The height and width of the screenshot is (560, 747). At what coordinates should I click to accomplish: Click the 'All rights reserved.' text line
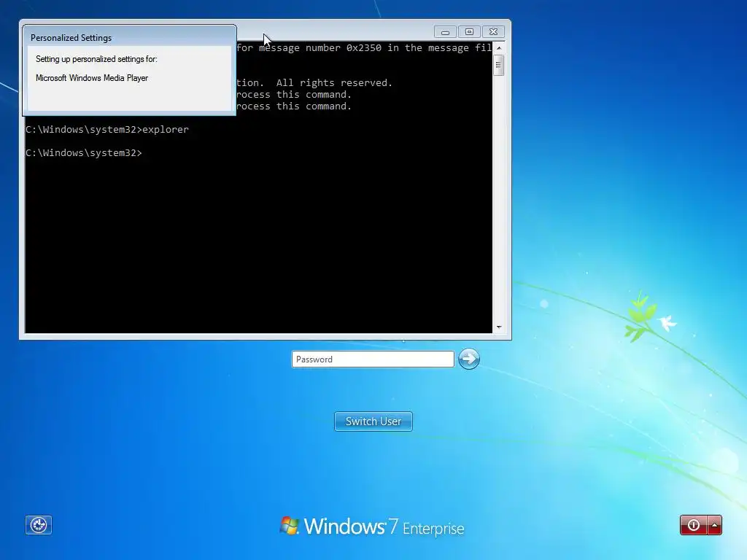(314, 83)
